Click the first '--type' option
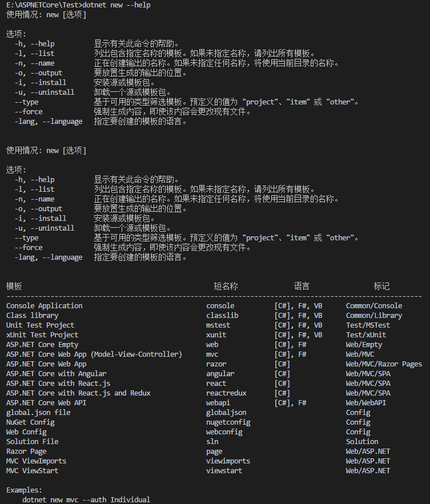This screenshot has height=504, width=430. point(26,102)
